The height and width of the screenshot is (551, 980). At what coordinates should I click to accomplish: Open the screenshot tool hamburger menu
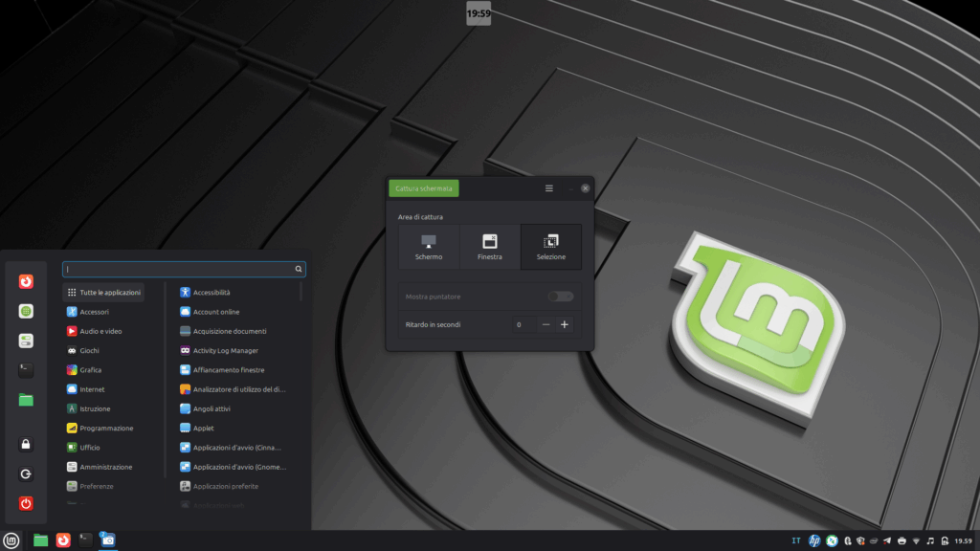(549, 188)
